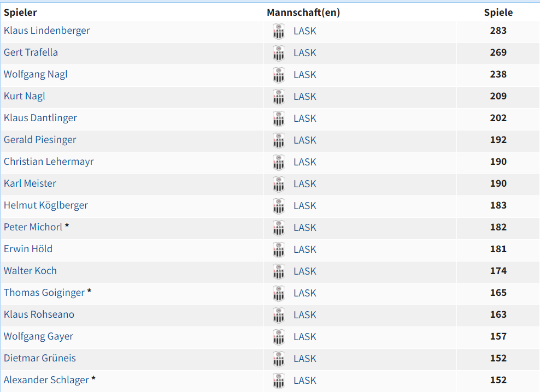The image size is (540, 392).
Task: Click LASK crest icon in Gert Trafella row
Action: click(x=279, y=54)
